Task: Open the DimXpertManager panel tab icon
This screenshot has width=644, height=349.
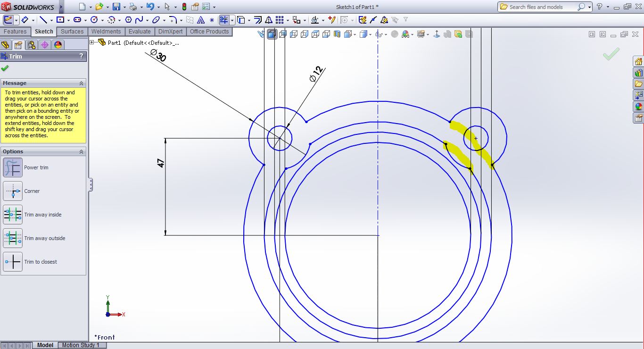Action: point(45,45)
